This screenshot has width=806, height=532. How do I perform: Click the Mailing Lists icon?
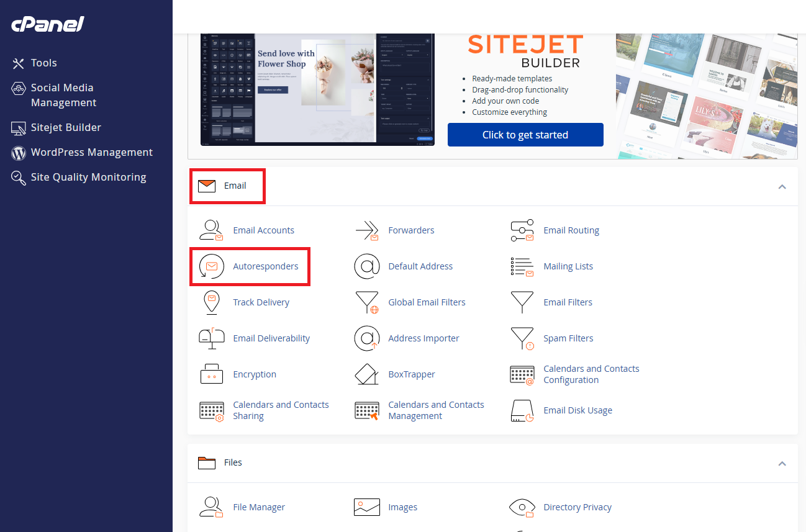522,266
